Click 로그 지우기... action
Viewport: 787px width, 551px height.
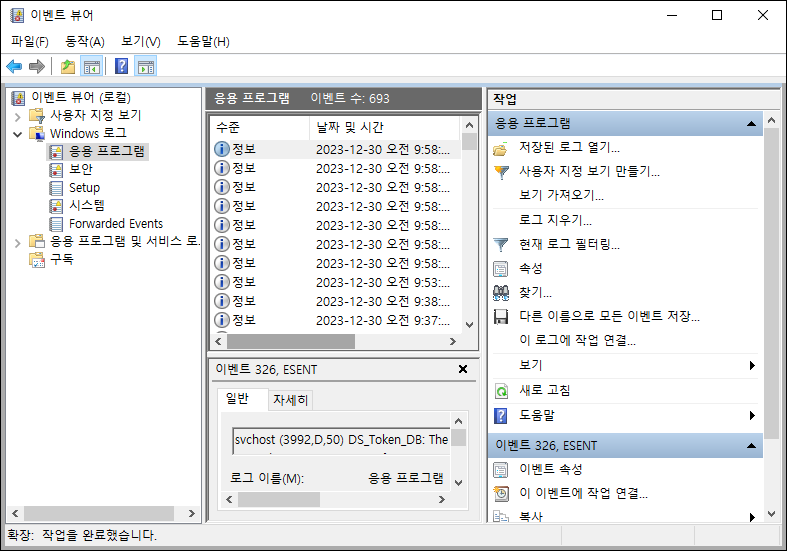(x=555, y=220)
